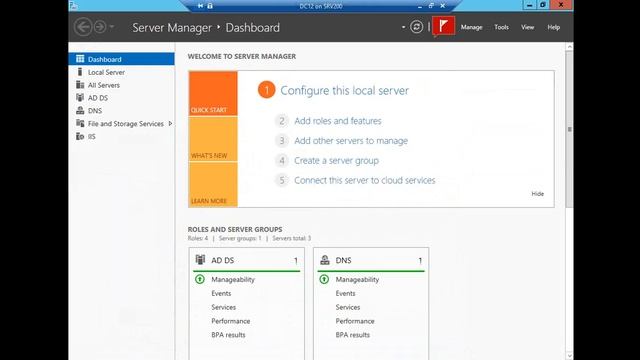Click the DNS sidebar icon

(x=80, y=110)
